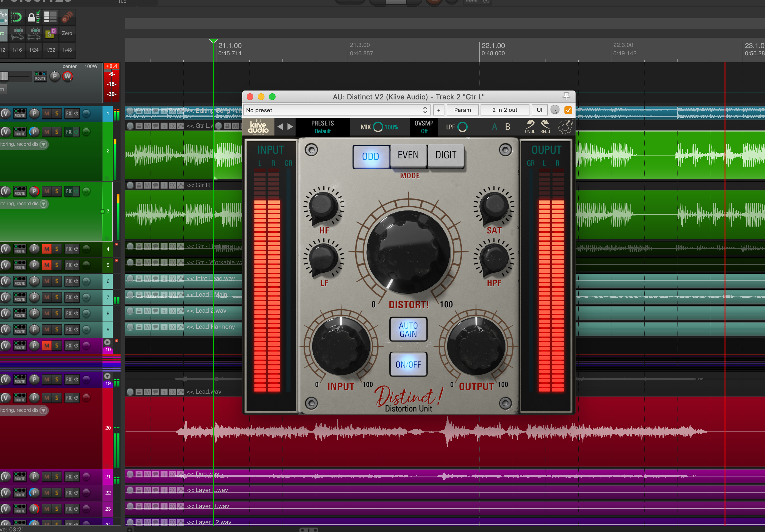Enable the AUTO GAIN button

408,330
